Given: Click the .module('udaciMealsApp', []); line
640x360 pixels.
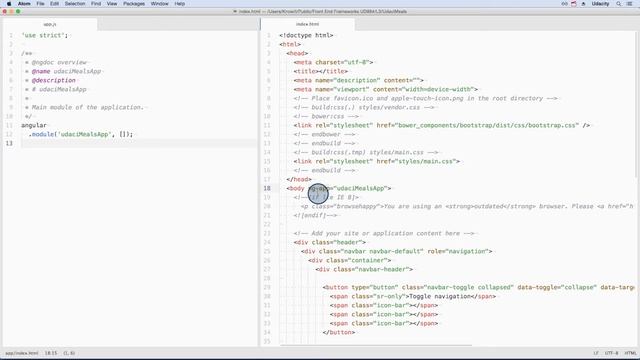Looking at the screenshot, I should (x=81, y=134).
